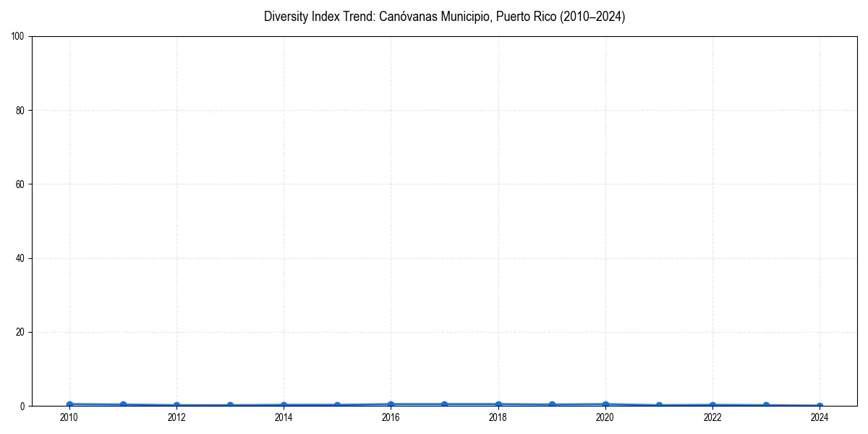Select the 2020 data point marker

click(x=605, y=403)
